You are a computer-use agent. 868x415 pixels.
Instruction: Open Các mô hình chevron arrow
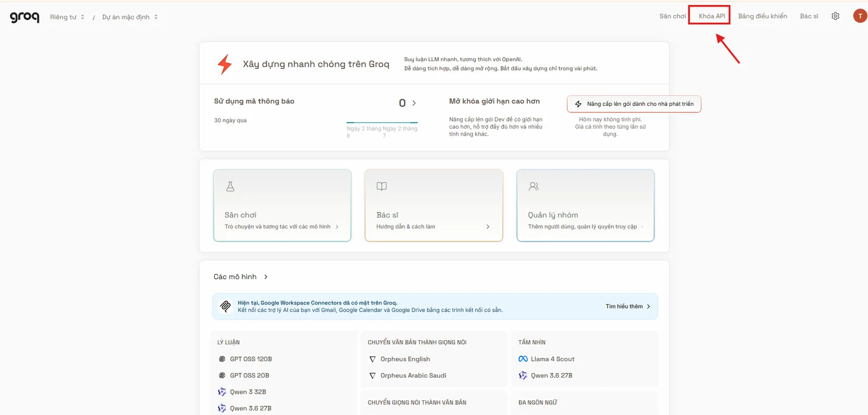[x=266, y=277]
